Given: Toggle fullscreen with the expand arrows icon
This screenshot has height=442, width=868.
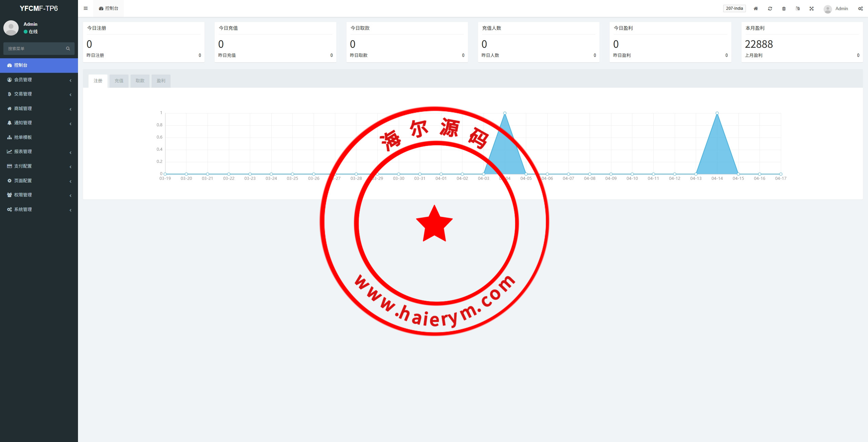Looking at the screenshot, I should point(812,9).
